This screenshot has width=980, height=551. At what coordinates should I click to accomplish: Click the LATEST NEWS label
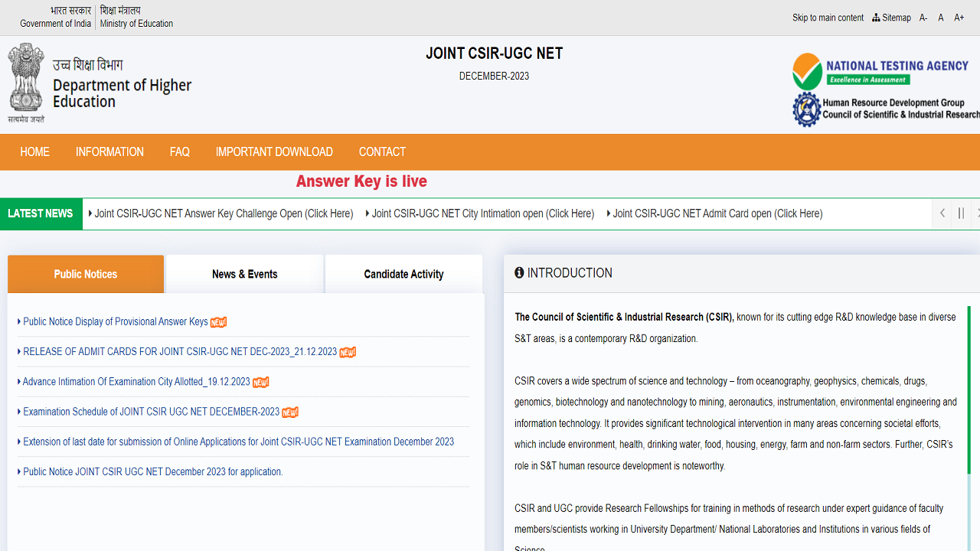[41, 214]
